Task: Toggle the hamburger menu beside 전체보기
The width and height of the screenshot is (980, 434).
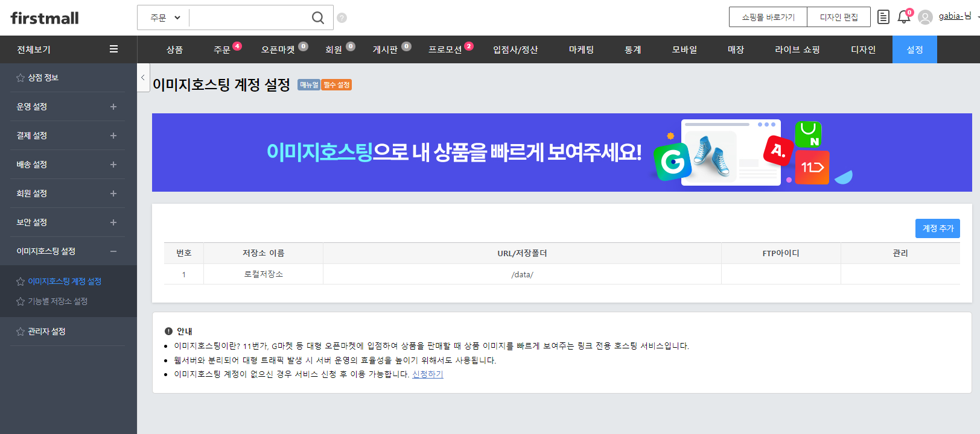Action: 113,49
